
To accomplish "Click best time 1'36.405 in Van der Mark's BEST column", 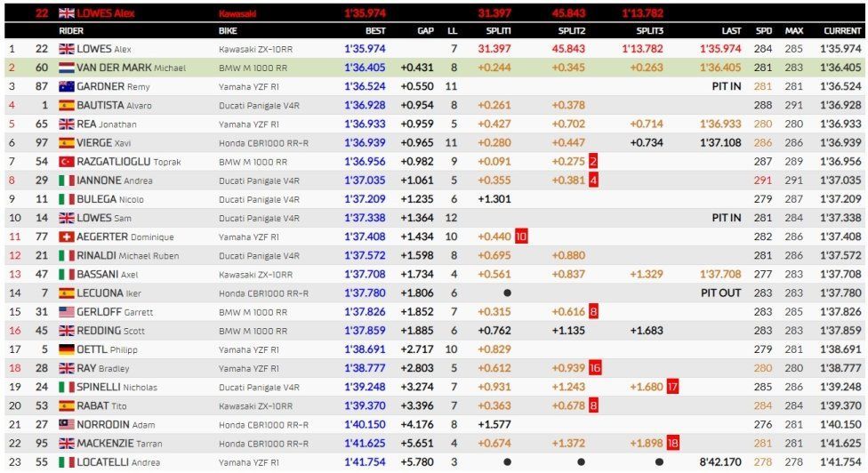I will coord(365,68).
